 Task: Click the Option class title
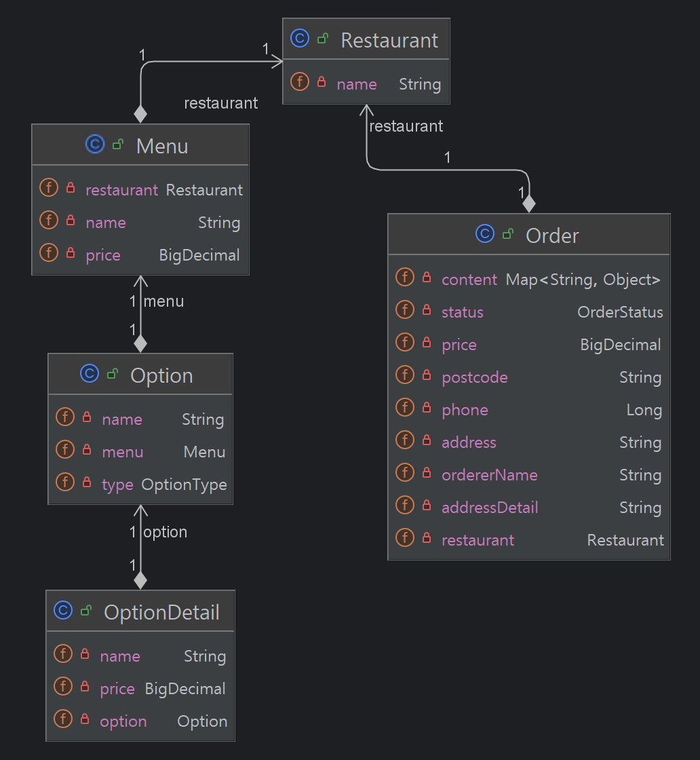[x=162, y=376]
